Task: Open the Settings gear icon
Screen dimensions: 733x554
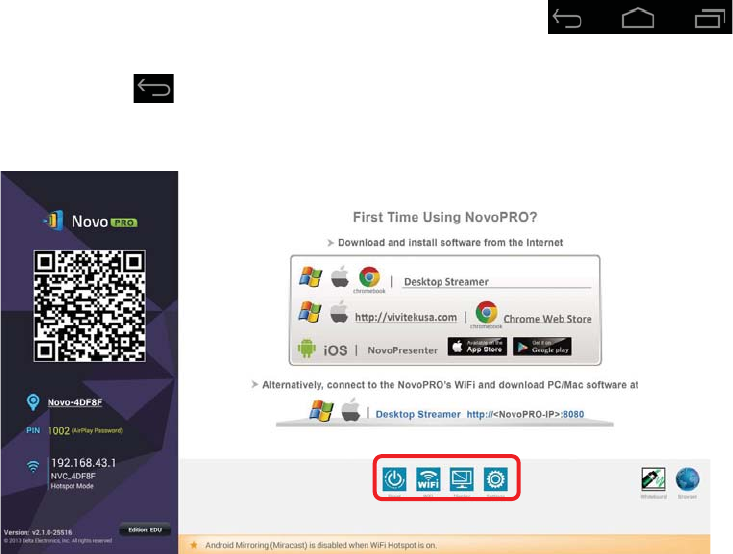Action: (496, 479)
